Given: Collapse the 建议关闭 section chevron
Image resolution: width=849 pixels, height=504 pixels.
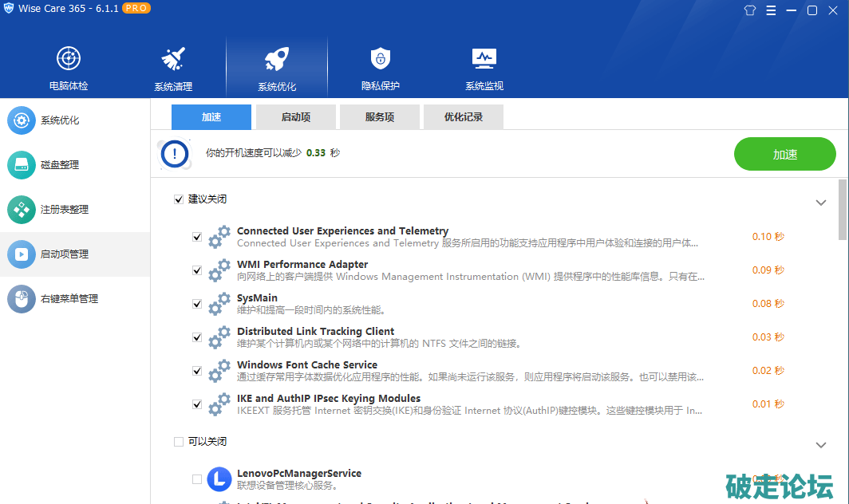Looking at the screenshot, I should [821, 203].
